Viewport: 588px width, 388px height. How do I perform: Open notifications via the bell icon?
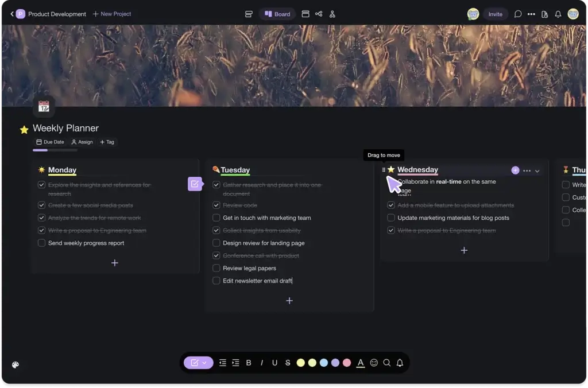(558, 14)
